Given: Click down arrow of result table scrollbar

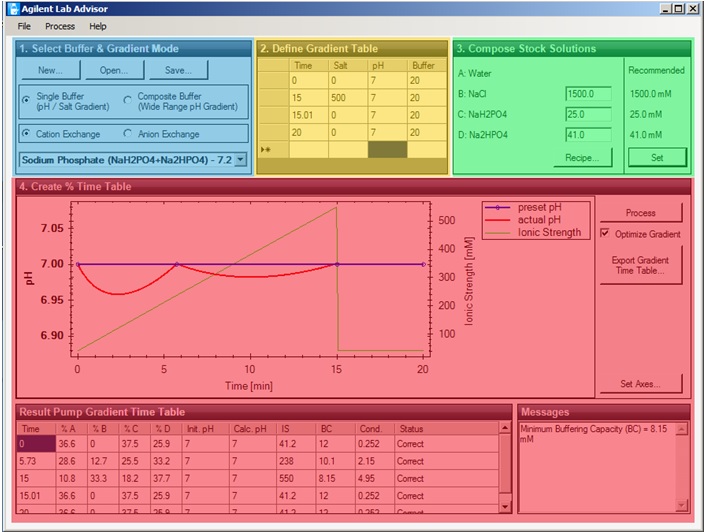Looking at the screenshot, I should (505, 506).
